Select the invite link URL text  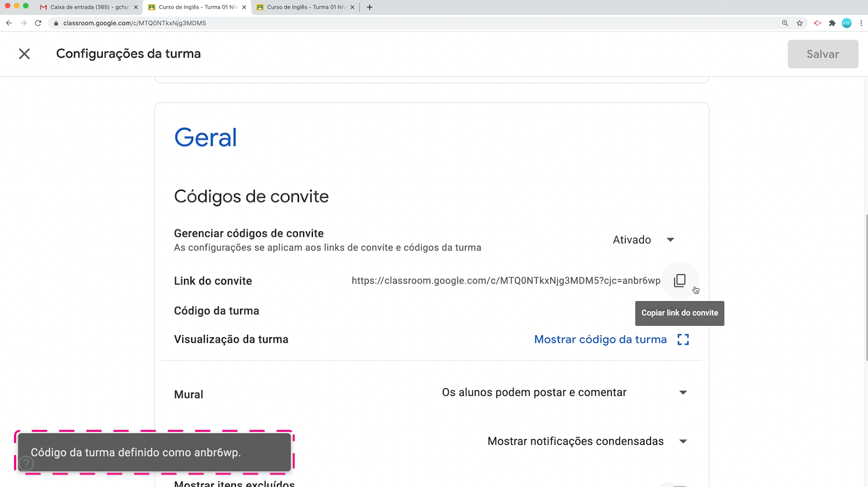pos(506,281)
